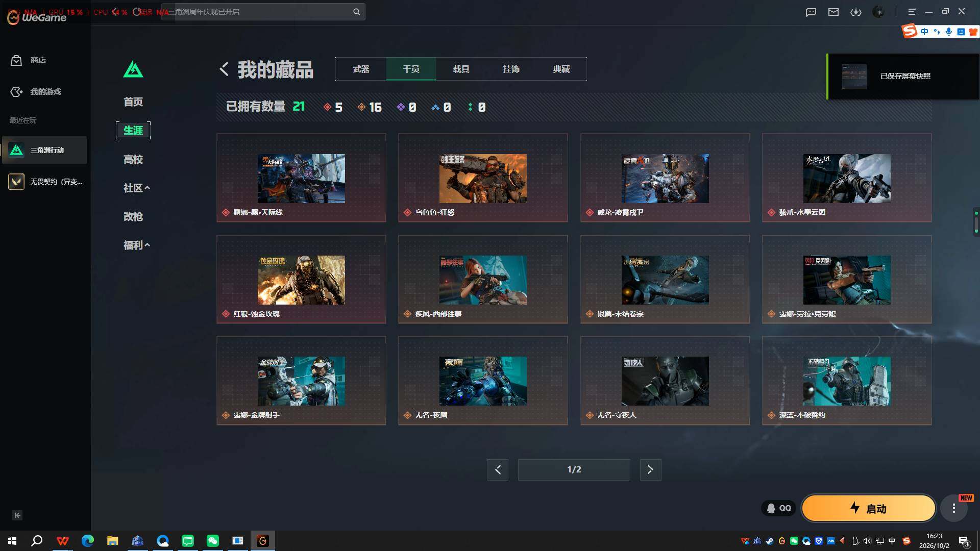Open Microsoft Edge from the taskbar
The height and width of the screenshot is (551, 980).
pos(88,541)
